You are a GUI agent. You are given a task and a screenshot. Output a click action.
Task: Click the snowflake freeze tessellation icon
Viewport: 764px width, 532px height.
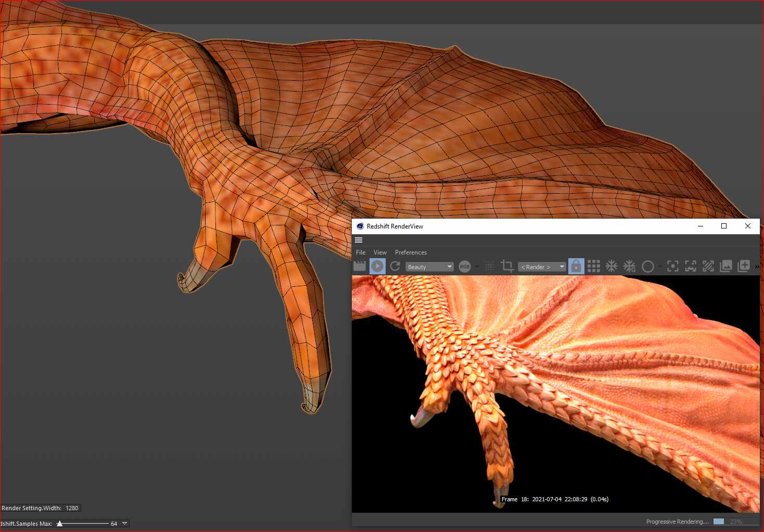[x=612, y=267]
